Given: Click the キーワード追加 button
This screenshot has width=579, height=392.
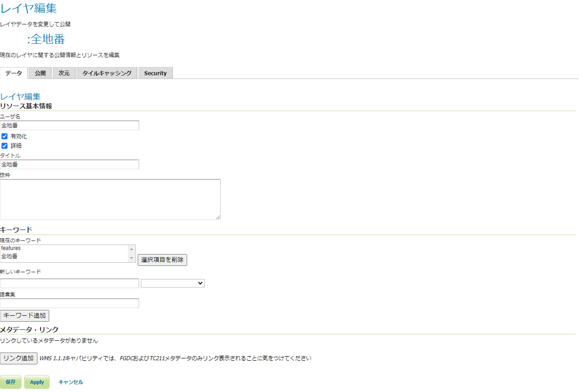Looking at the screenshot, I should (x=25, y=316).
